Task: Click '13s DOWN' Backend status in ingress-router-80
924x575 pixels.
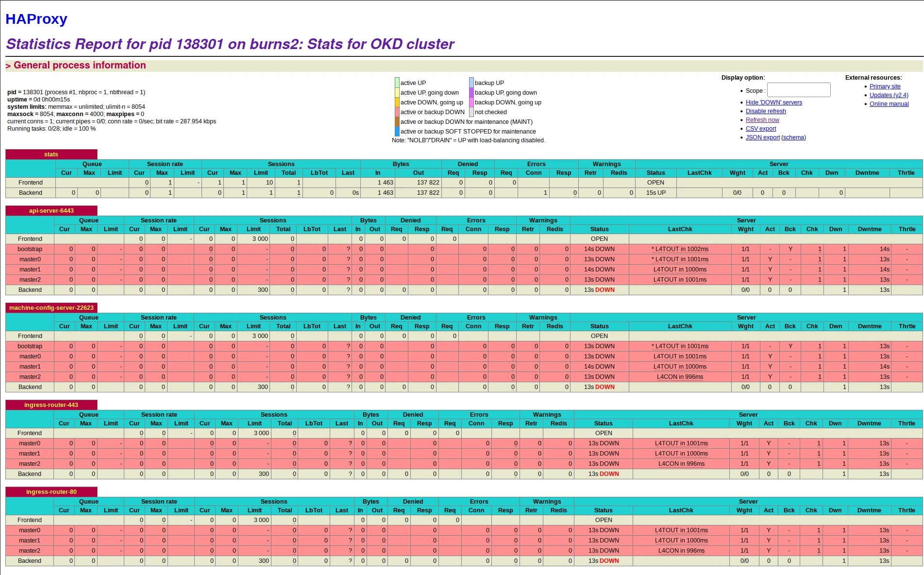Action: [x=604, y=561]
